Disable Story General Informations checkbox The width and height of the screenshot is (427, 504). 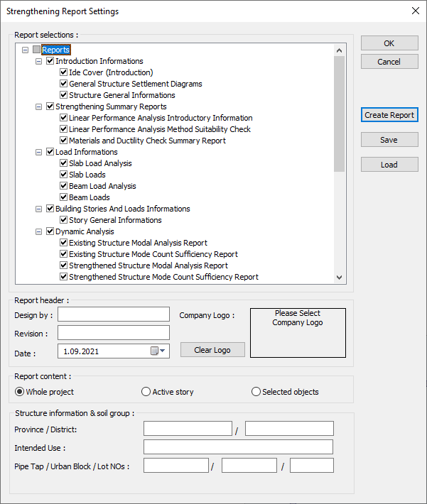(64, 220)
